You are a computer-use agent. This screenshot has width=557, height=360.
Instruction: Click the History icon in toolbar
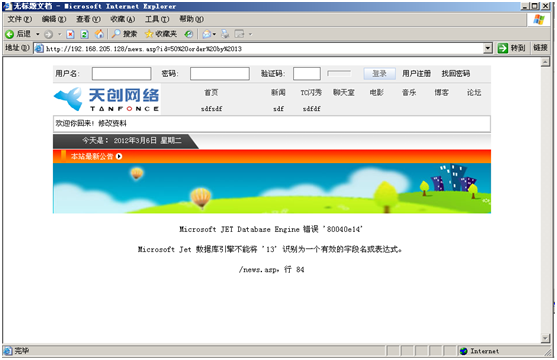189,34
